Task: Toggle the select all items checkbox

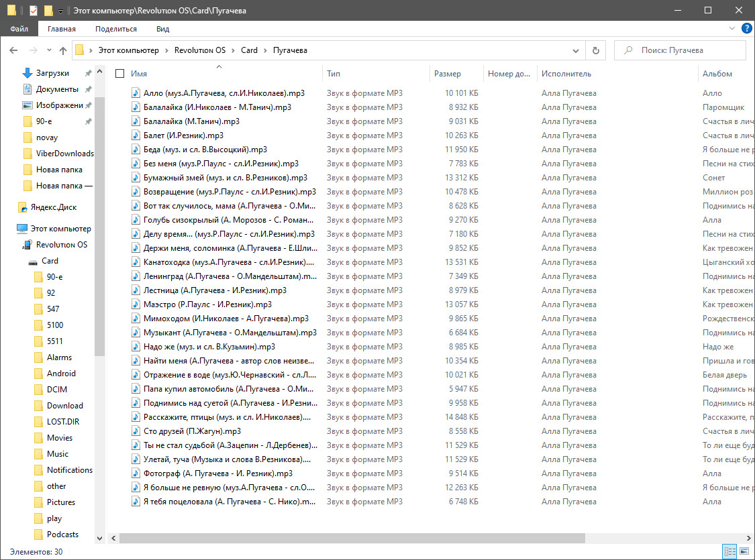Action: [x=120, y=74]
